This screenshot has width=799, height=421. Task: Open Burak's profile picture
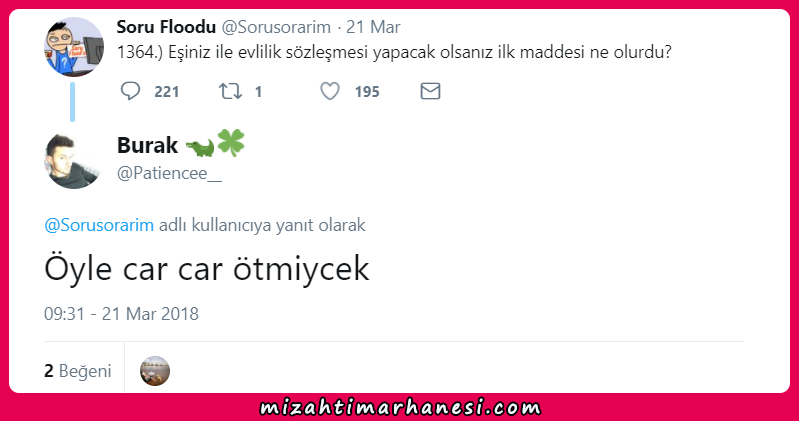[74, 160]
